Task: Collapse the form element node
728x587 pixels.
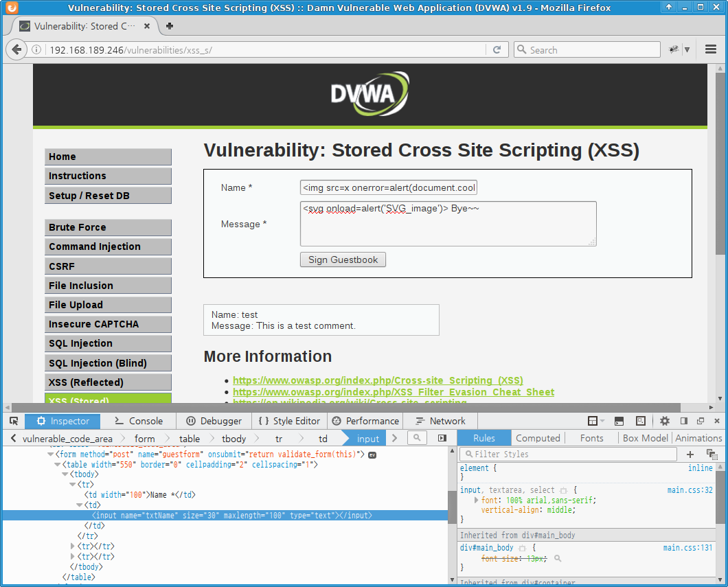Action: pyautogui.click(x=50, y=454)
